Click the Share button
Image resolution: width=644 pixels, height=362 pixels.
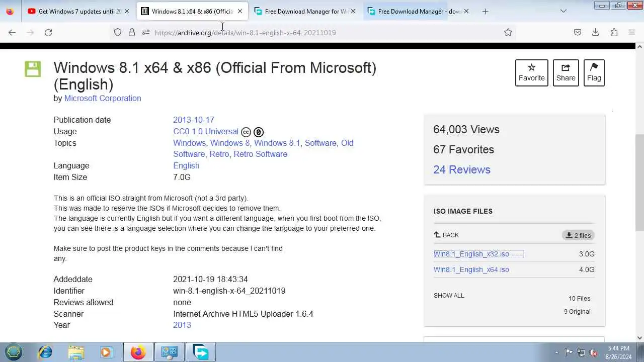(566, 73)
